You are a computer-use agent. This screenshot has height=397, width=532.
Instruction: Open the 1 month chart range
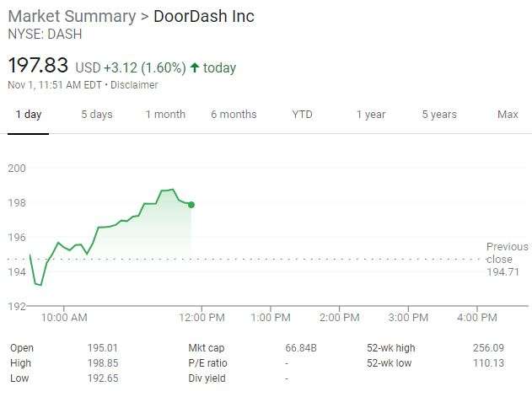[x=165, y=115]
